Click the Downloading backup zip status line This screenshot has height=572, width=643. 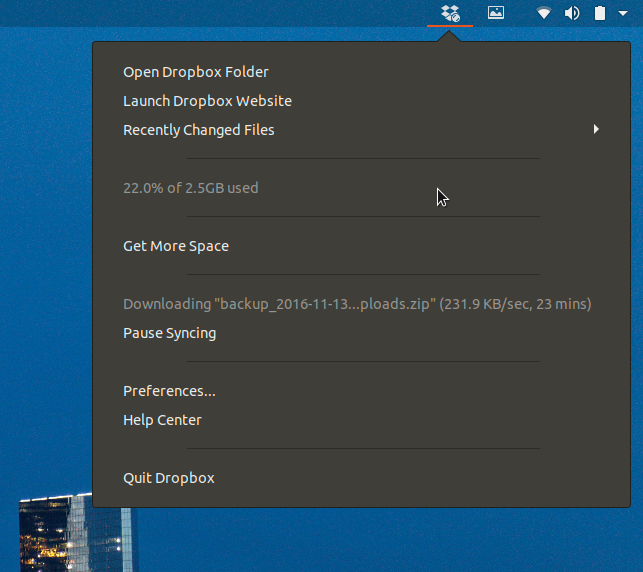pyautogui.click(x=357, y=304)
